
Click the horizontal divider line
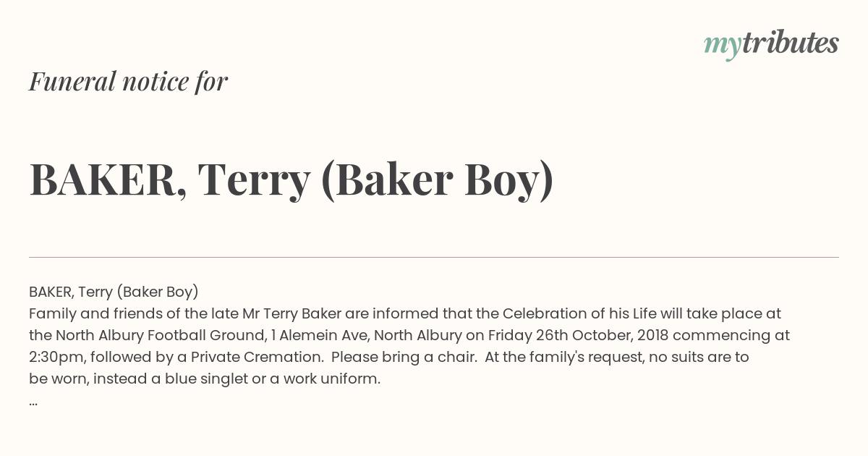click(x=434, y=257)
